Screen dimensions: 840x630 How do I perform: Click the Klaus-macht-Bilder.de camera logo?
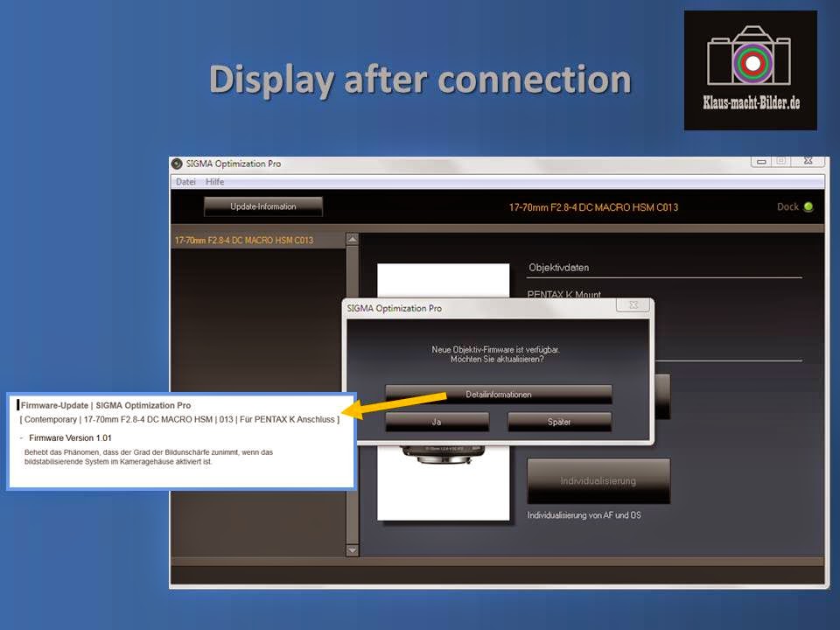(x=751, y=70)
